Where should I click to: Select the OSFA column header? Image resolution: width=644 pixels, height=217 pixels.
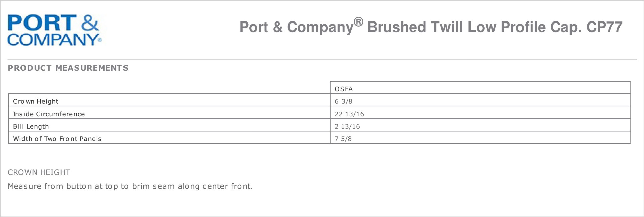pyautogui.click(x=344, y=89)
